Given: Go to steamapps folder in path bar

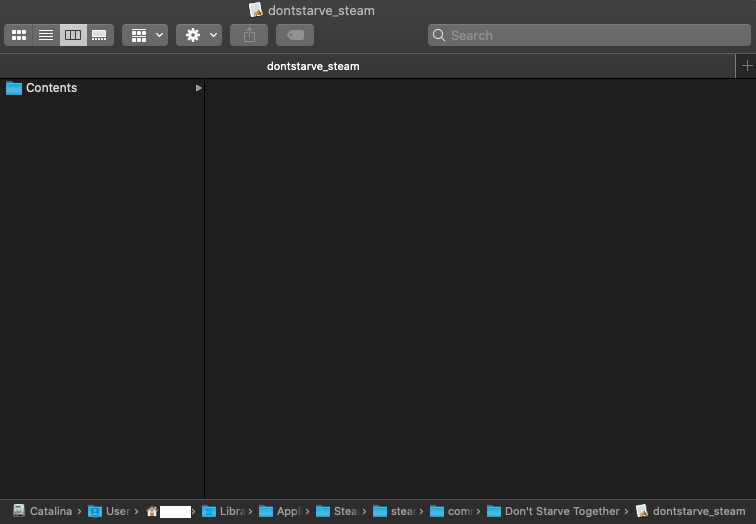Looking at the screenshot, I should (x=394, y=511).
